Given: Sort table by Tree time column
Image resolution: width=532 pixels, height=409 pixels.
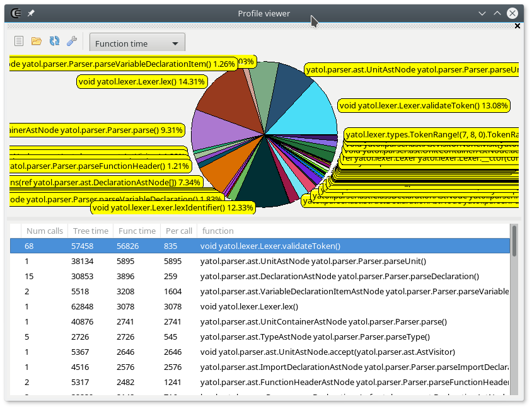Looking at the screenshot, I should (x=90, y=231).
